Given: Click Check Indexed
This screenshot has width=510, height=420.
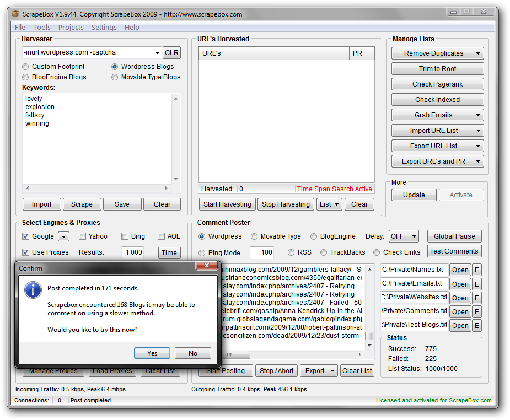Looking at the screenshot, I should click(x=437, y=99).
